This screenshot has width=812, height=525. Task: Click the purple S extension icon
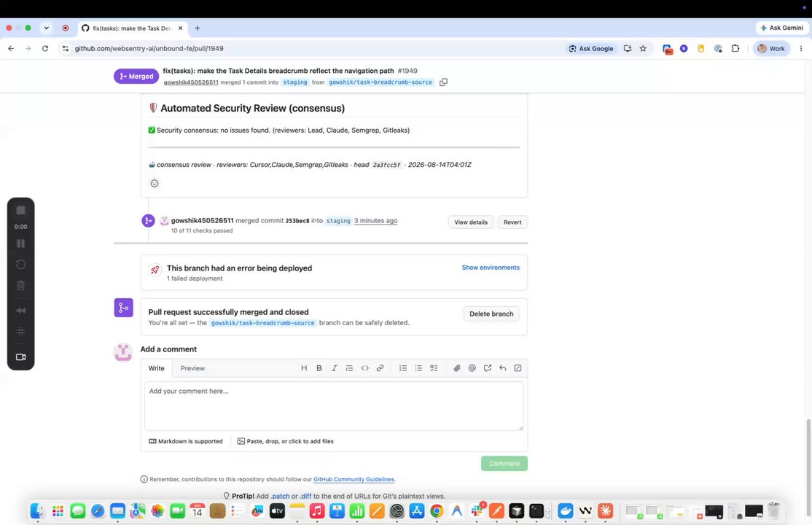(x=684, y=49)
